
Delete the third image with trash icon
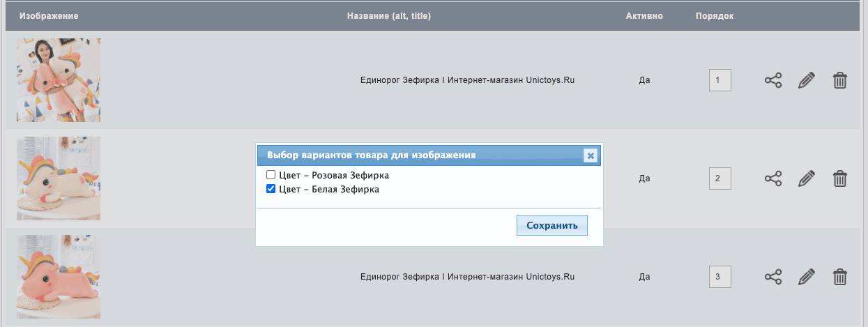click(x=840, y=277)
